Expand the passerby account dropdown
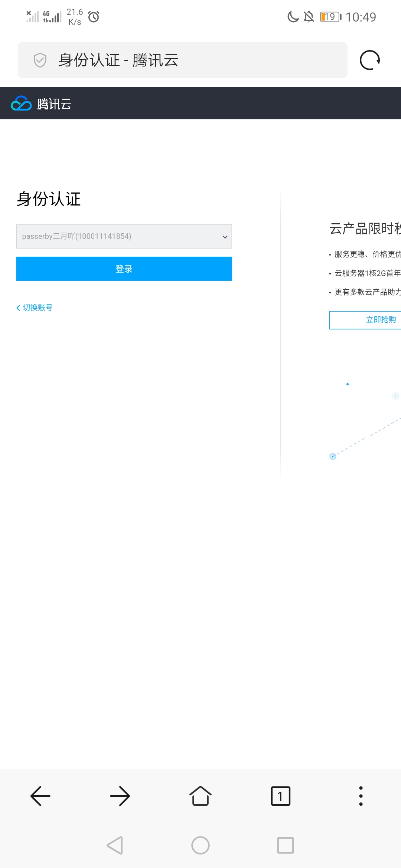Image resolution: width=401 pixels, height=868 pixels. click(124, 236)
